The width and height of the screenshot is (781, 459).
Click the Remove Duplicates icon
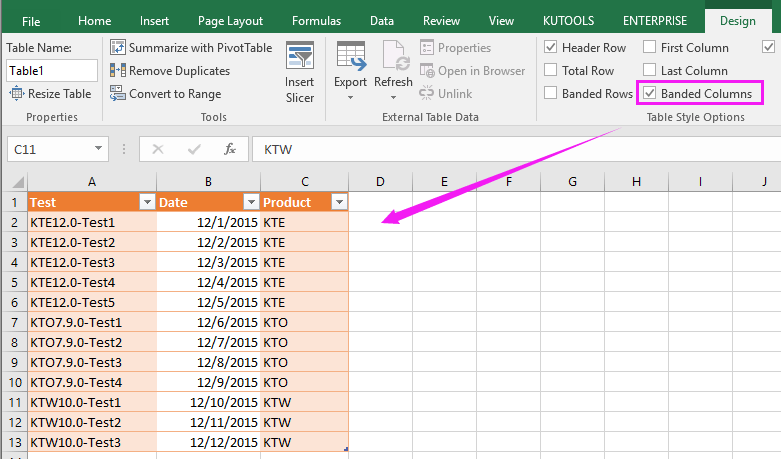(x=118, y=70)
